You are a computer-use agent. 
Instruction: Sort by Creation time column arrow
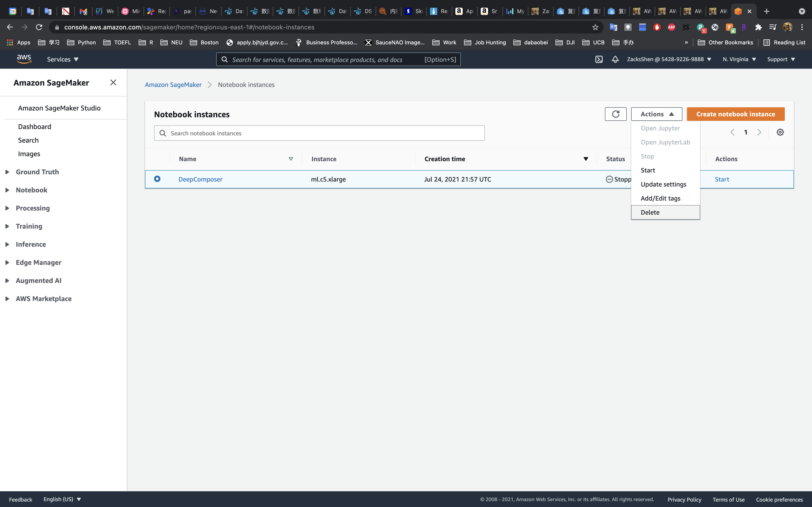tap(585, 159)
